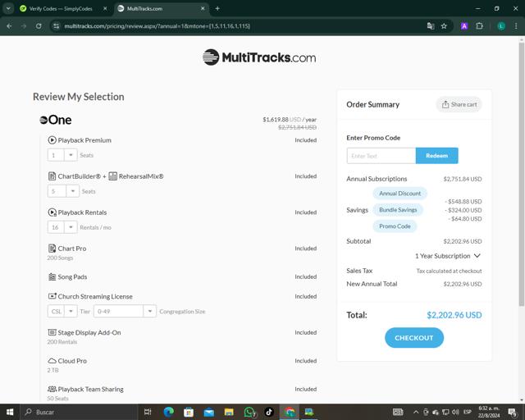Open the taskbar clock and date
This screenshot has width=525, height=420.
coord(489,412)
